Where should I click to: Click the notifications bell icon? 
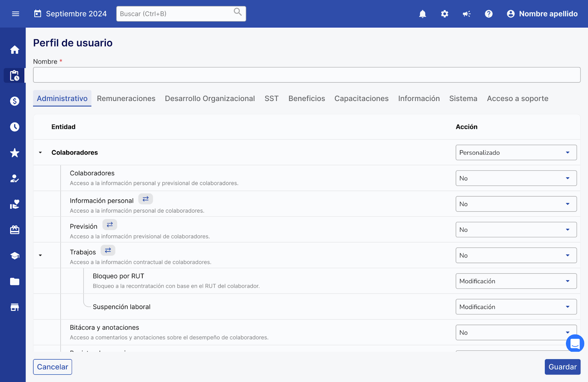pos(423,14)
